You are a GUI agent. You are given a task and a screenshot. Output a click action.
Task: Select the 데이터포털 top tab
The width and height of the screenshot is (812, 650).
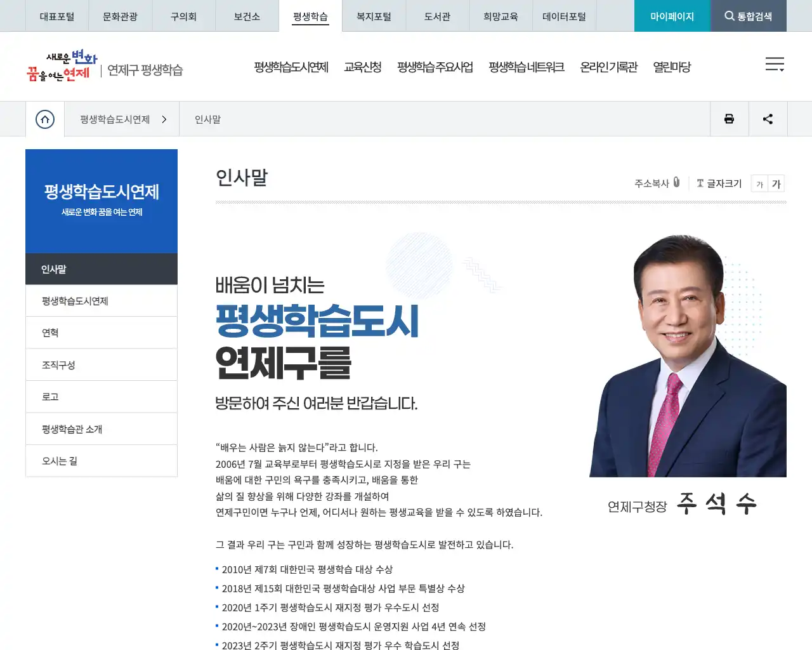(565, 16)
